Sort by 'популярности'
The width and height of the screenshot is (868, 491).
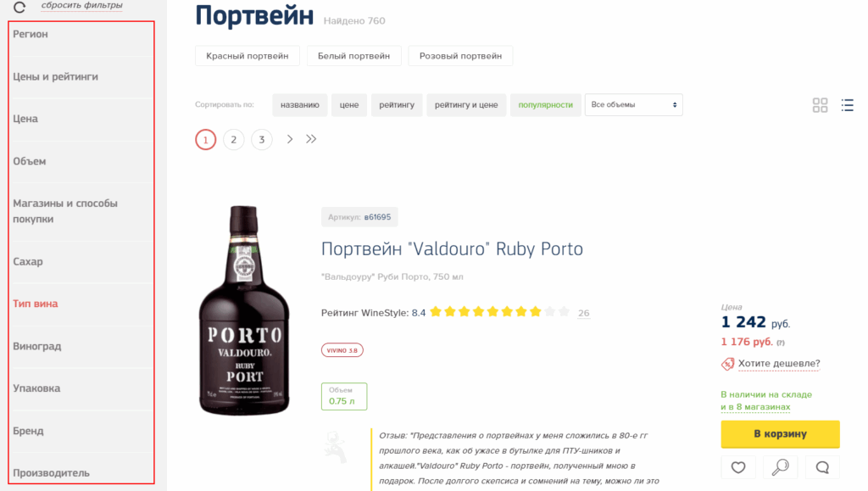pyautogui.click(x=545, y=104)
